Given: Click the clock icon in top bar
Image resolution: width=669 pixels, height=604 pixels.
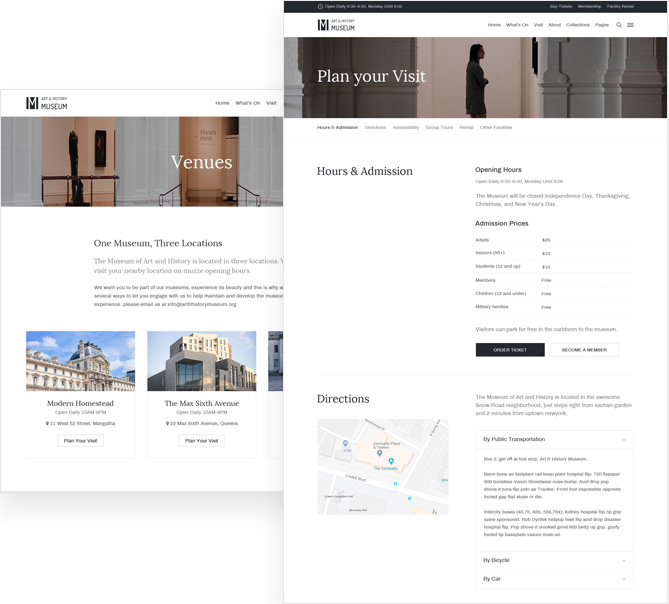Looking at the screenshot, I should pos(320,6).
